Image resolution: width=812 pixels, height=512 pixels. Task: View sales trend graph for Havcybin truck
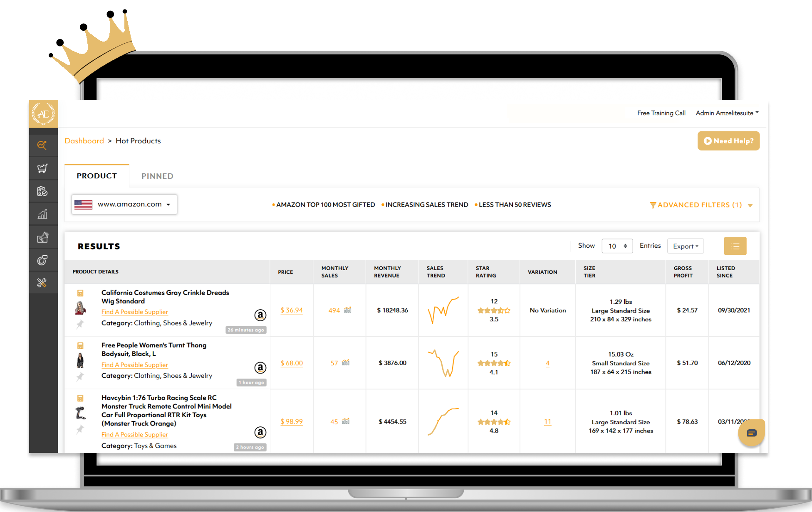coord(443,421)
